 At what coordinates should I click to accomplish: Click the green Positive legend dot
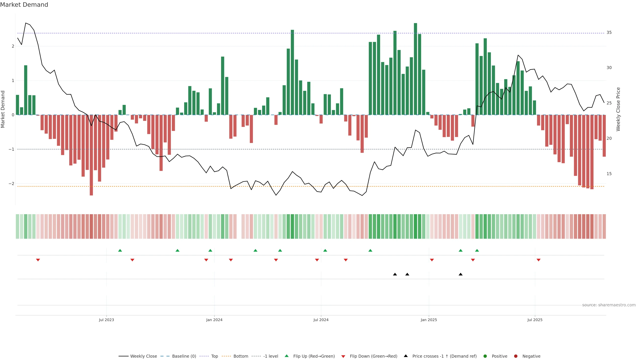coord(485,356)
